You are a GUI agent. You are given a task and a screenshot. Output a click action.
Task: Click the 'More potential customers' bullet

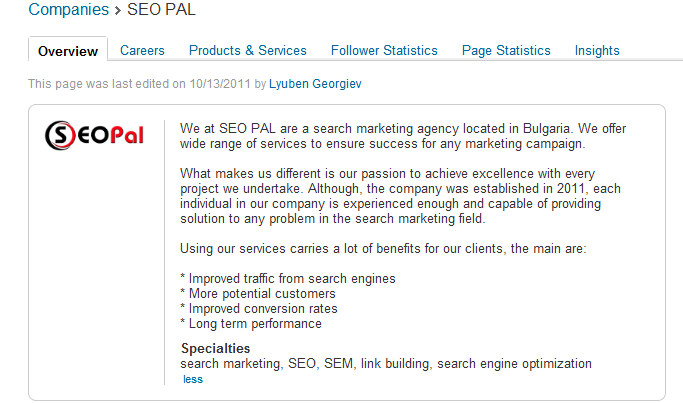point(258,294)
